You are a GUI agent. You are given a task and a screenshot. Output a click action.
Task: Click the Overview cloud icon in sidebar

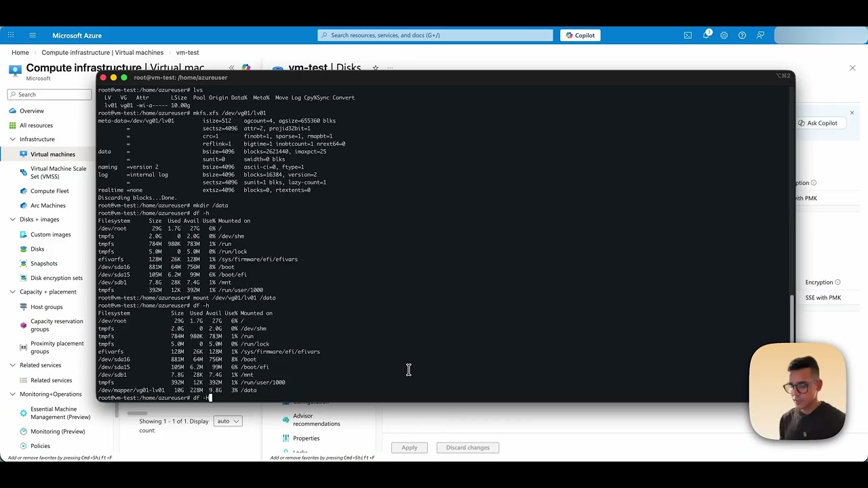tap(13, 110)
